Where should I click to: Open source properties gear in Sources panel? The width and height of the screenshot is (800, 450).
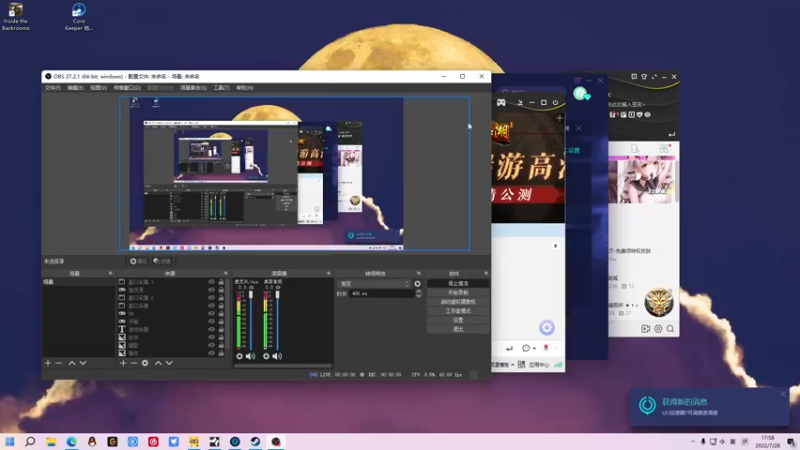coord(146,363)
